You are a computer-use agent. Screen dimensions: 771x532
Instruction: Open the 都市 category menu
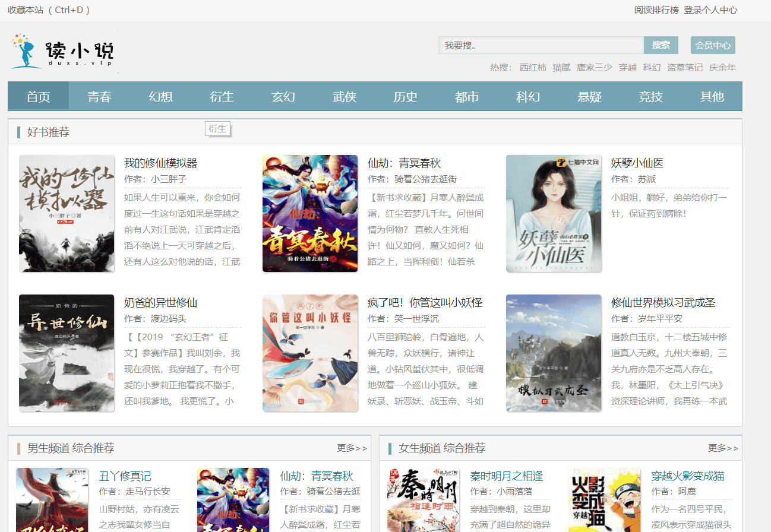coord(467,96)
